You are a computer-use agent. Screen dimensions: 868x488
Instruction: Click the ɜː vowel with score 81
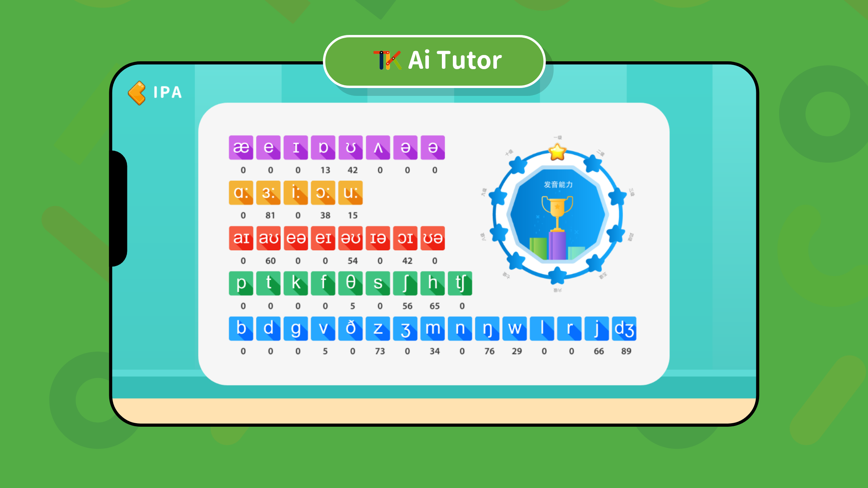click(x=269, y=193)
